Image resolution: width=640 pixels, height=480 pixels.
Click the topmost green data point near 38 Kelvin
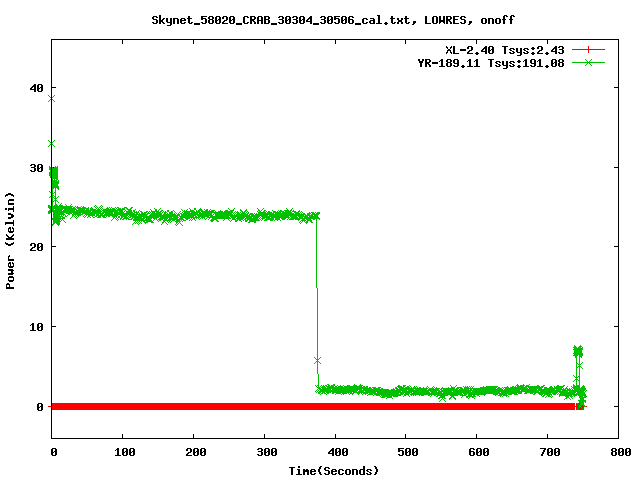[51, 99]
